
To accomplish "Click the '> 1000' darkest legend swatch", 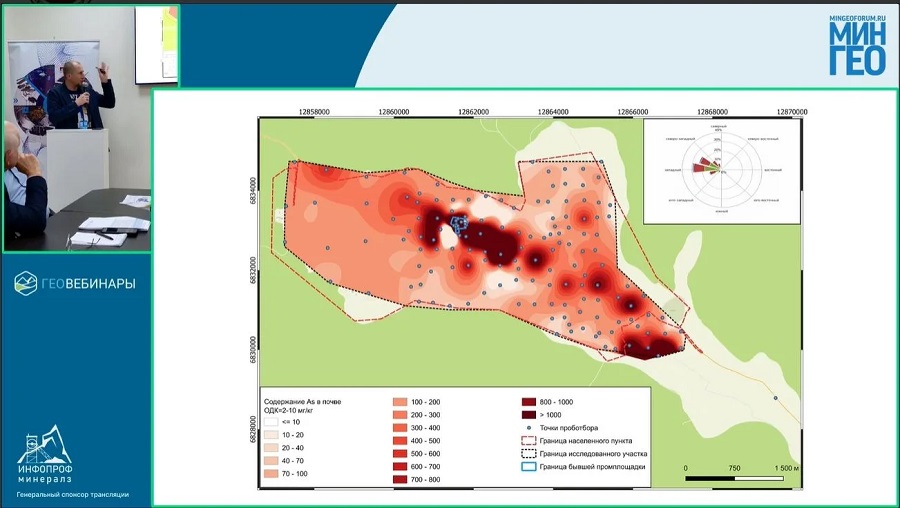I will pos(529,415).
